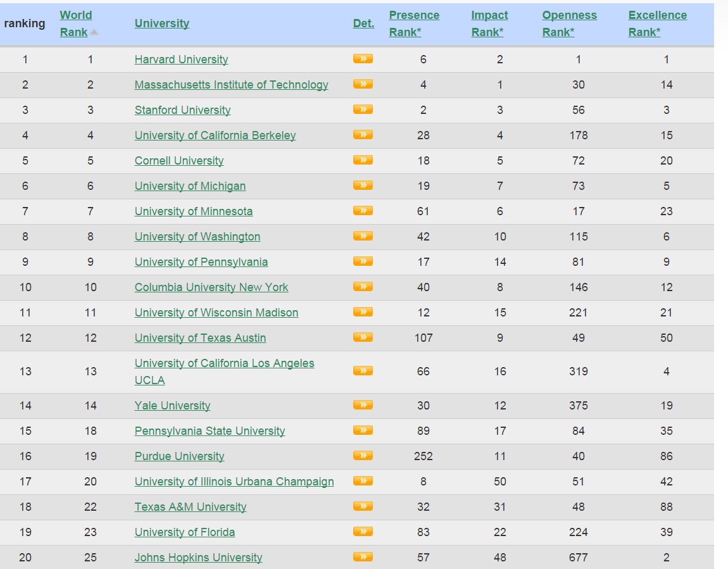Open details icon for University of Florida
Viewport: 728px width, 569px height.
(x=363, y=532)
